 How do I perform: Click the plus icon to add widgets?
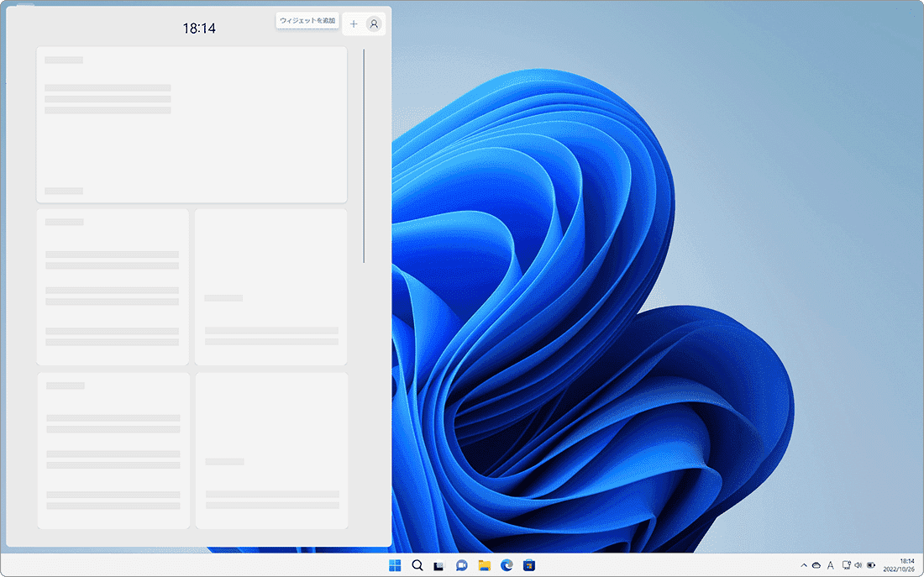[354, 24]
